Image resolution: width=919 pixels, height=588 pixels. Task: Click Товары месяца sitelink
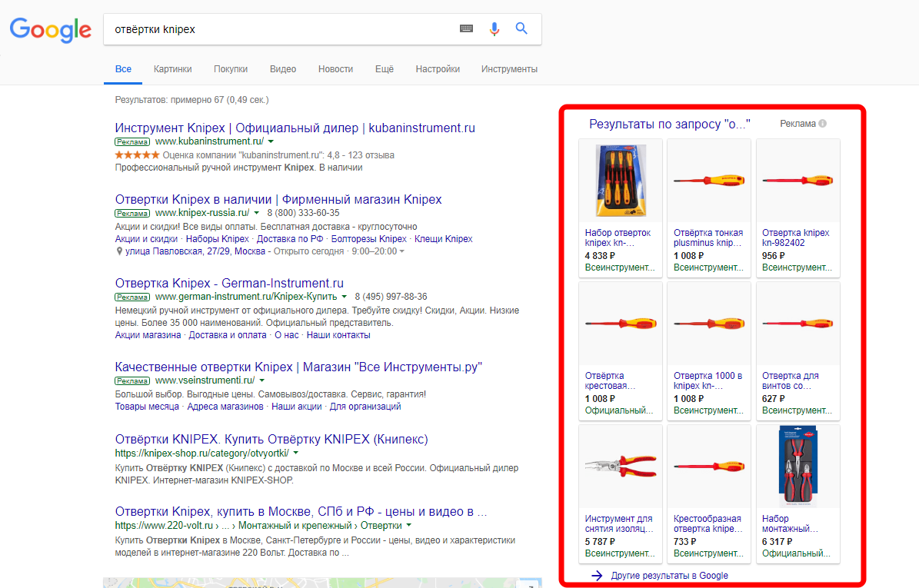147,407
